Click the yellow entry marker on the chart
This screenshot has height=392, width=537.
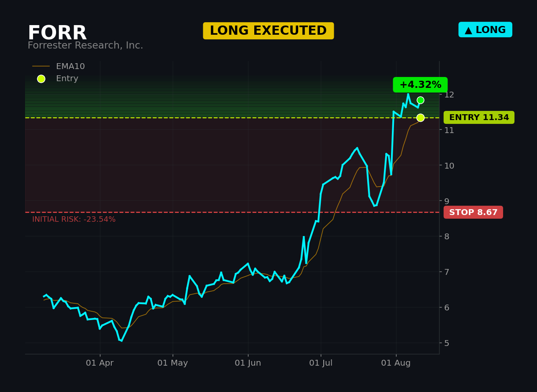coord(420,118)
